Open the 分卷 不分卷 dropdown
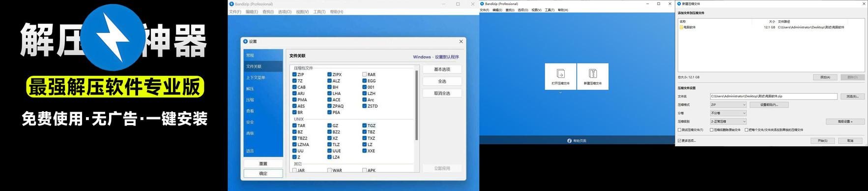This screenshot has height=191, width=868. coord(728,113)
